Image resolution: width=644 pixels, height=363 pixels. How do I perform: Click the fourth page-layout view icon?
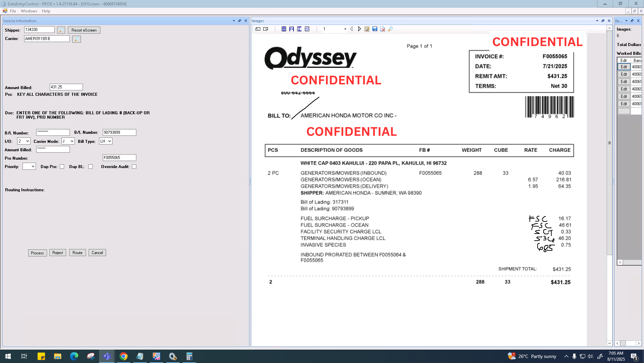[x=307, y=29]
